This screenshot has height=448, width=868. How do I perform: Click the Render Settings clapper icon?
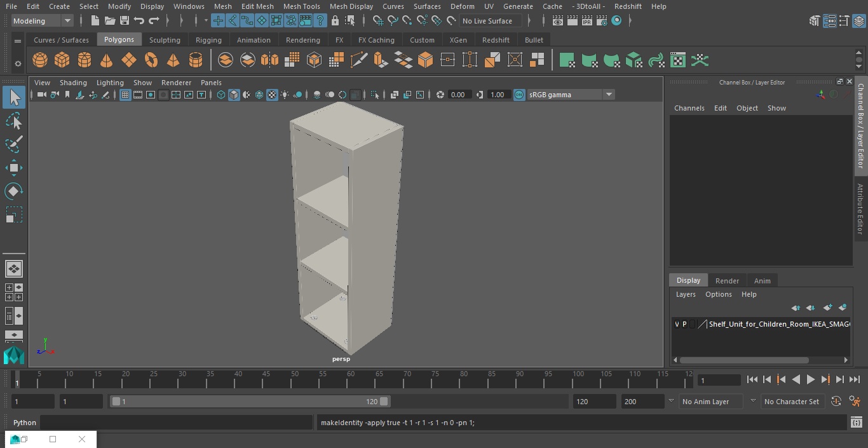(601, 21)
